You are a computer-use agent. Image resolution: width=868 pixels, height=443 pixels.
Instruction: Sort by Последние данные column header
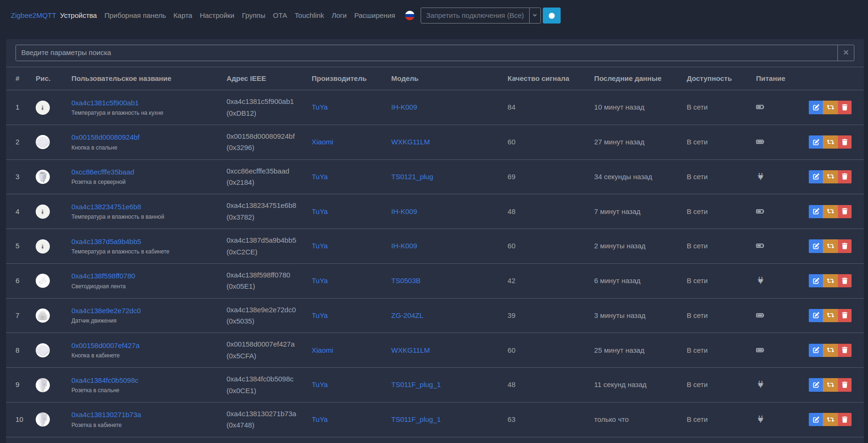tap(627, 79)
